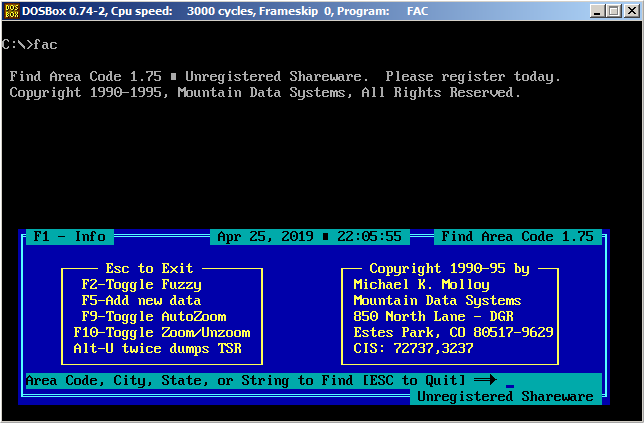
Task: Click the Esc to Exit heading
Action: 149,269
